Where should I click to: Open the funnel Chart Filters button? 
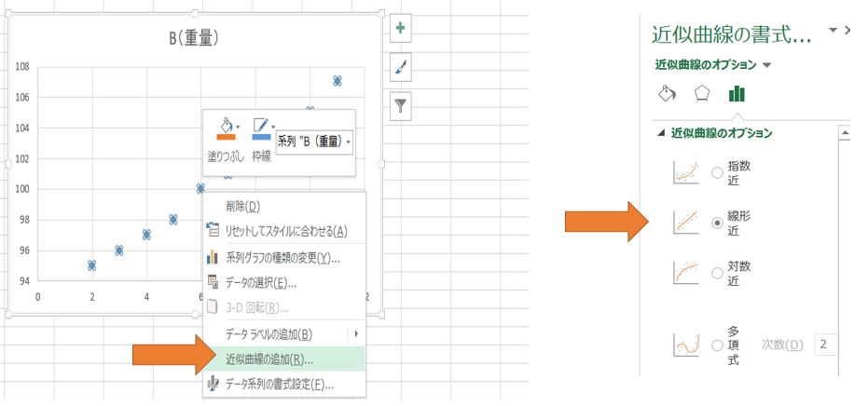(x=400, y=104)
